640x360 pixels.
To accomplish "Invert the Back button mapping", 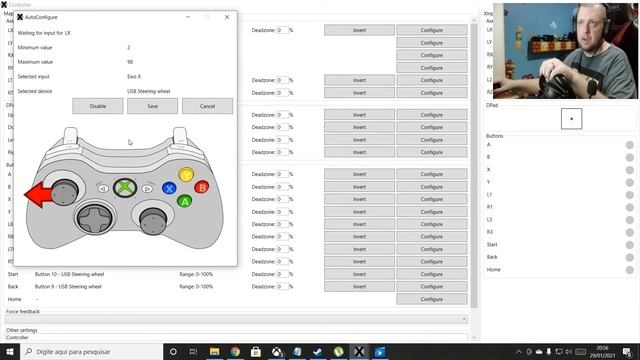I will pyautogui.click(x=359, y=287).
